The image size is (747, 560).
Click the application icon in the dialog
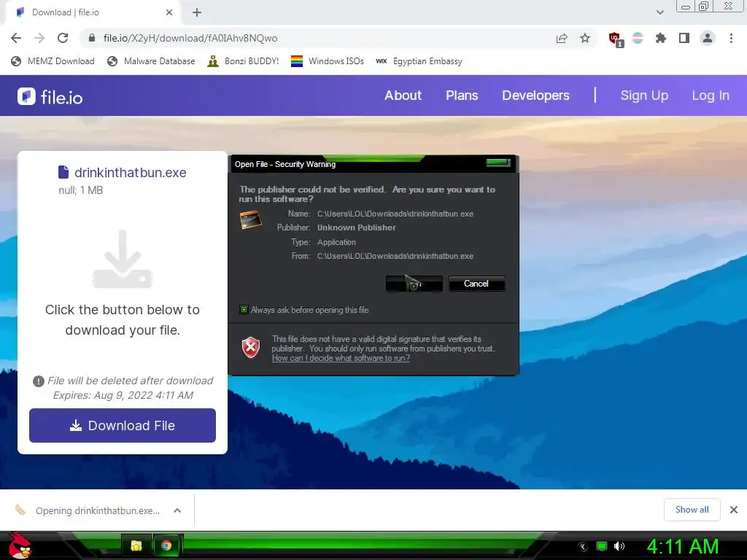click(250, 219)
